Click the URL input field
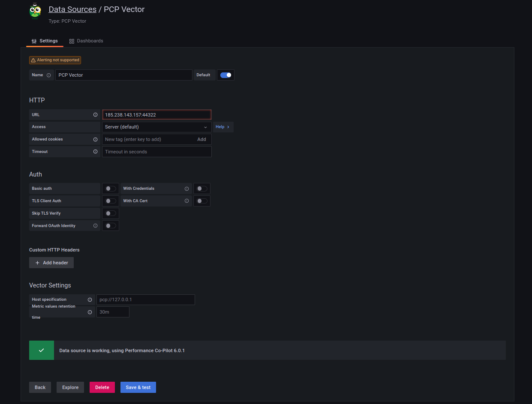 click(x=157, y=115)
